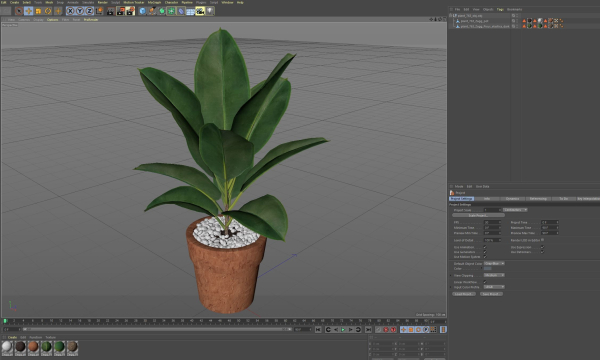
Task: Open the View Clipping dropdown
Action: [x=494, y=275]
